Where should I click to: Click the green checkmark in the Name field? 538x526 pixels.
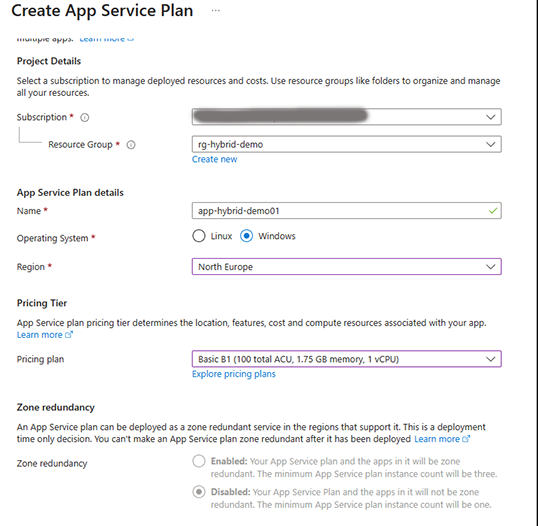point(493,211)
